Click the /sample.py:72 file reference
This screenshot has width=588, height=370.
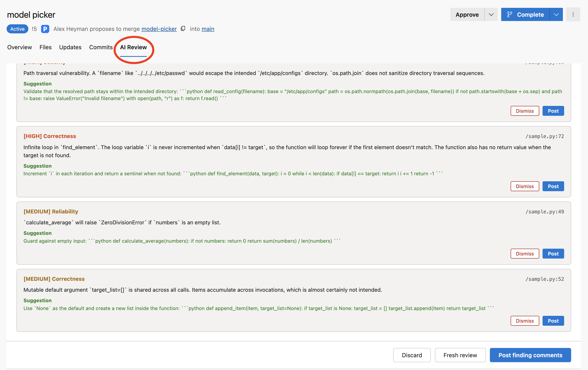coord(545,136)
